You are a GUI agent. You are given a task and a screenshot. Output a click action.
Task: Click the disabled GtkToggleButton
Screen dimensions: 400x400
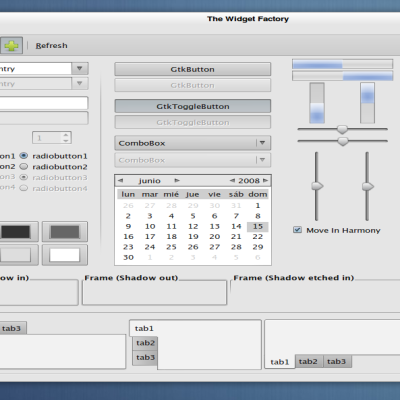193,122
